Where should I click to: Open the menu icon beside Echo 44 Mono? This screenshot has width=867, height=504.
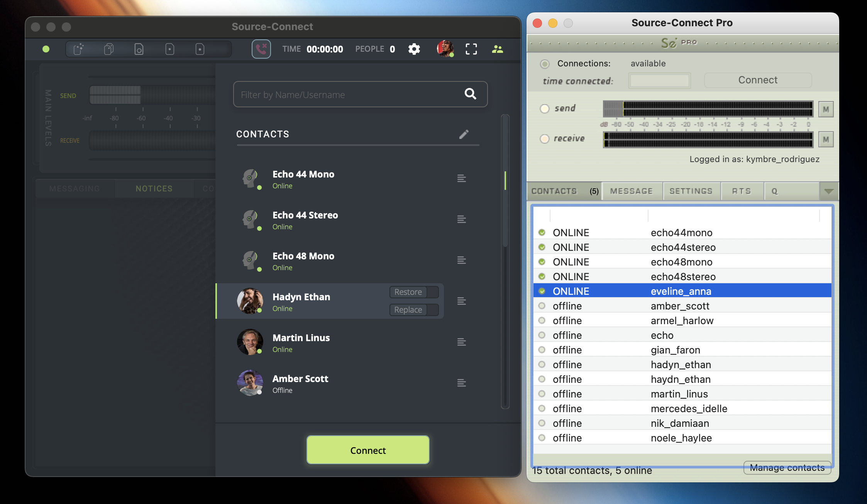461,178
